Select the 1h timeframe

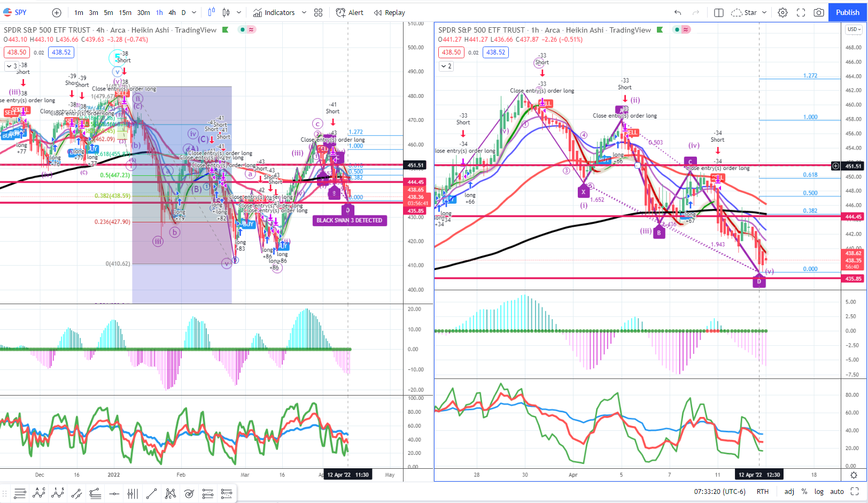tap(159, 12)
